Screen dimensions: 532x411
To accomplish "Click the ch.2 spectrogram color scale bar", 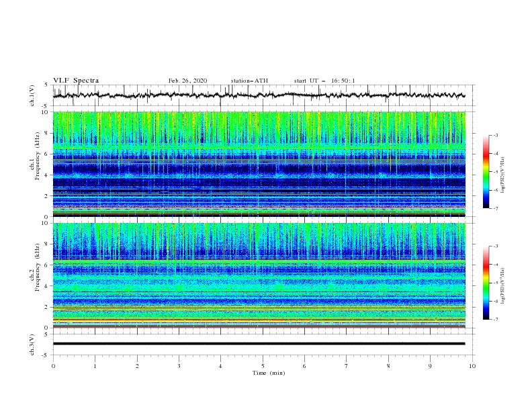I will point(486,283).
